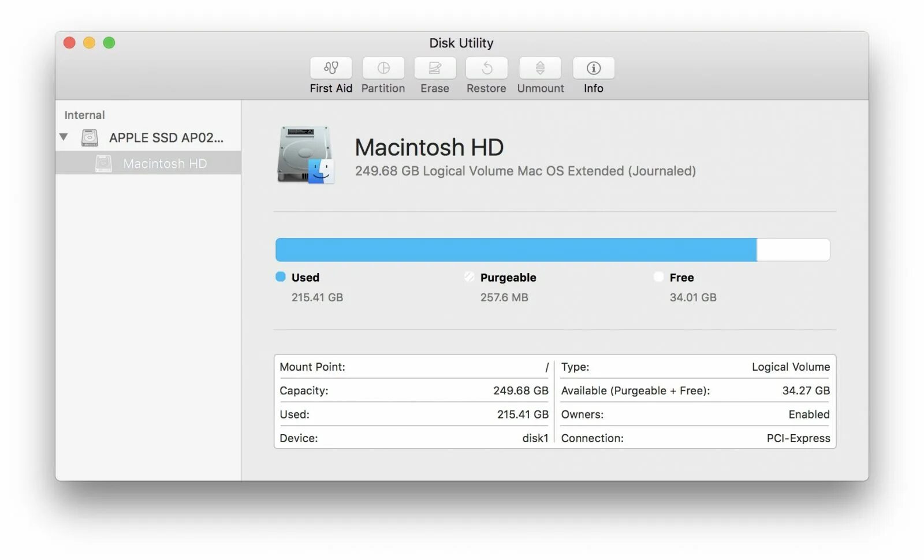Run First Aid on Macintosh HD

coord(330,75)
